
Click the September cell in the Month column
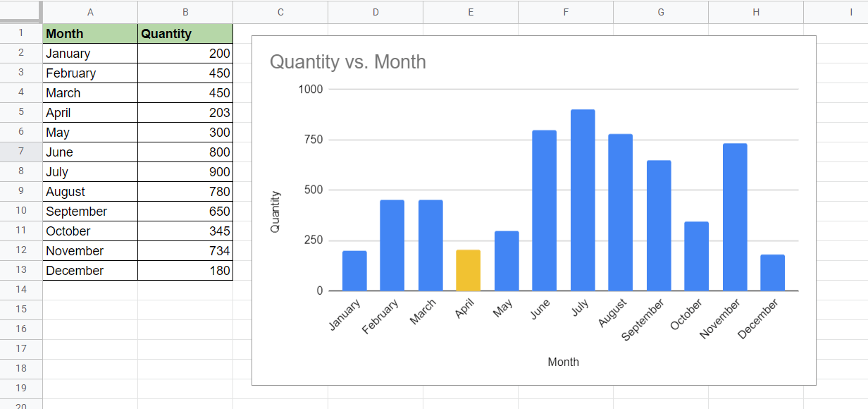click(x=90, y=211)
